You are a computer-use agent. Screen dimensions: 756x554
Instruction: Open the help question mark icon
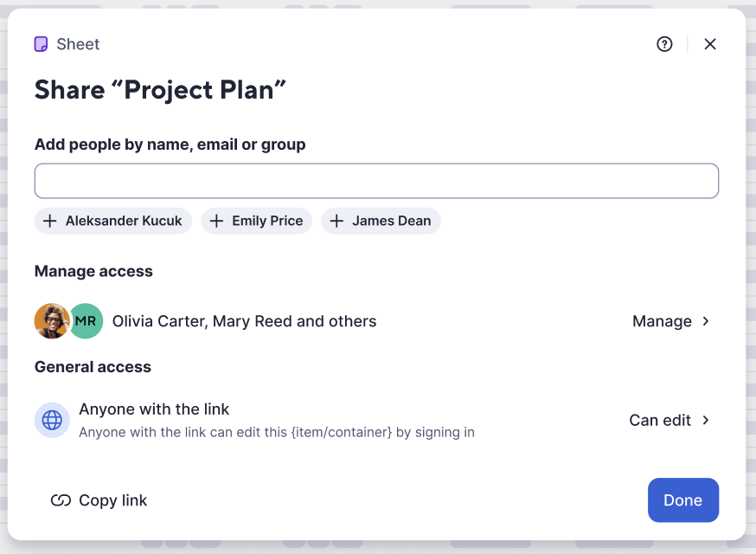point(664,43)
